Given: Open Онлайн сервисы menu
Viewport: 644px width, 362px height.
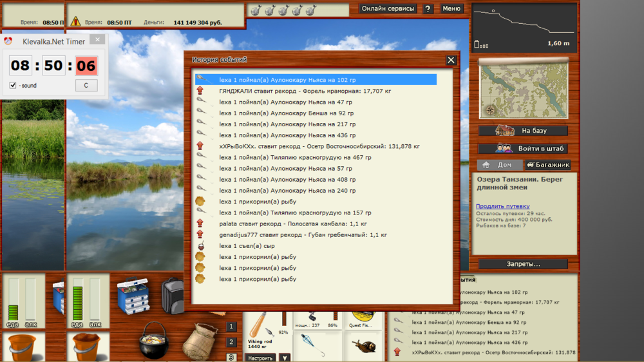Looking at the screenshot, I should coord(388,9).
